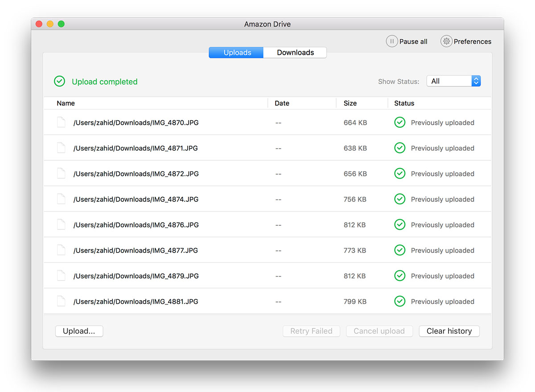Click the 773 KB size value
This screenshot has width=535, height=392.
coord(355,250)
